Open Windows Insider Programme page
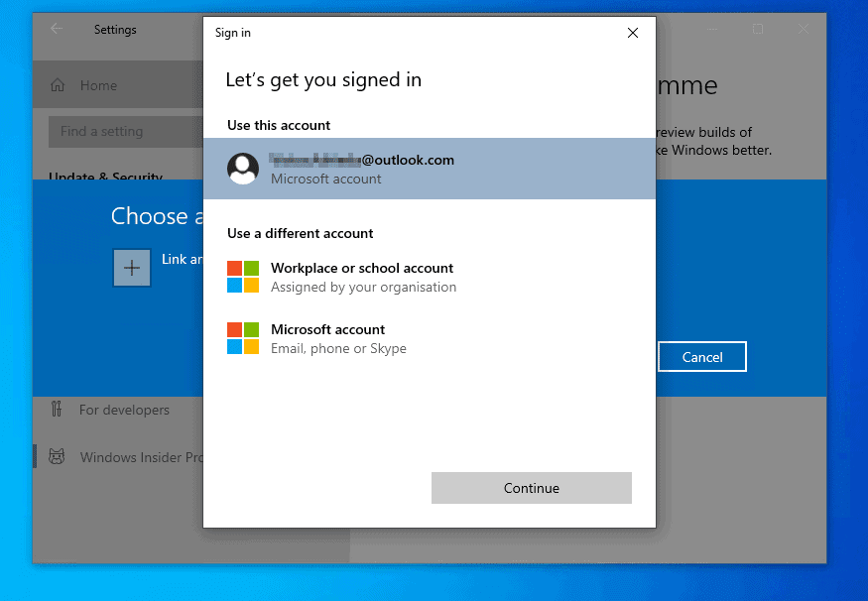 click(x=117, y=457)
